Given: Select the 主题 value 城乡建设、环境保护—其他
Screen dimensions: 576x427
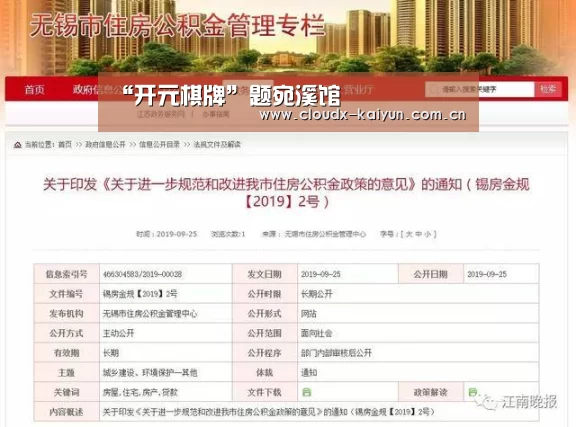Looking at the screenshot, I should tap(150, 373).
